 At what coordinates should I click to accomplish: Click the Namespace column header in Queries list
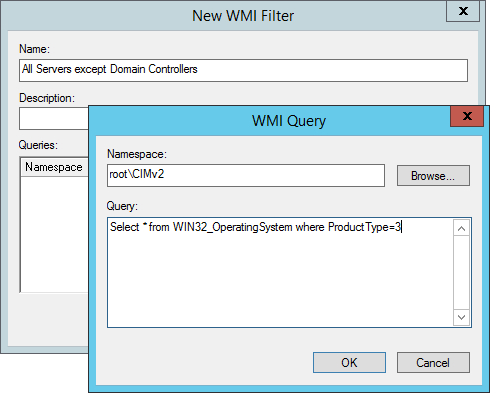54,167
